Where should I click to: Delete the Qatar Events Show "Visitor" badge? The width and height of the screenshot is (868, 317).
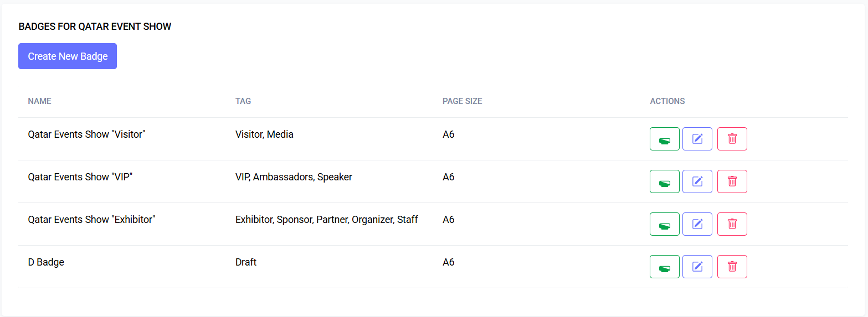point(732,139)
